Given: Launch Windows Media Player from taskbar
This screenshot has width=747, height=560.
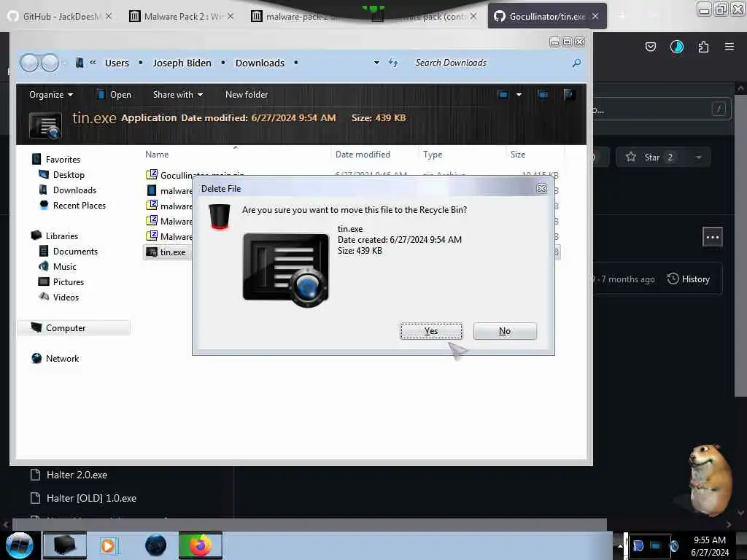Looking at the screenshot, I should point(108,545).
